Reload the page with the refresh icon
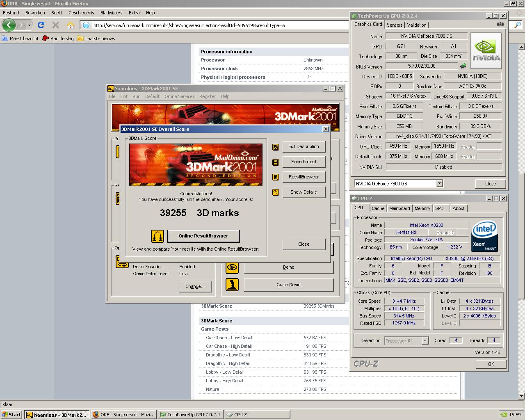Screen dimensions: 525x420 [41, 25]
